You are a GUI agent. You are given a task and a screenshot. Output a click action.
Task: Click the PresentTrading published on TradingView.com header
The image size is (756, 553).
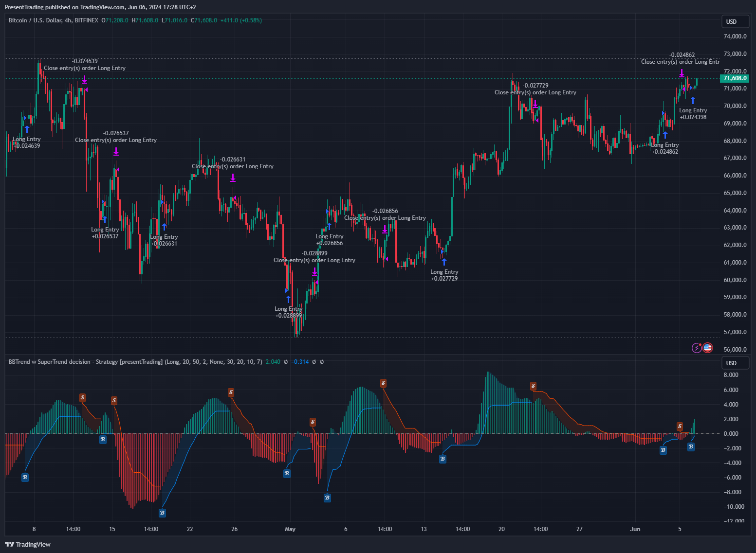point(100,7)
